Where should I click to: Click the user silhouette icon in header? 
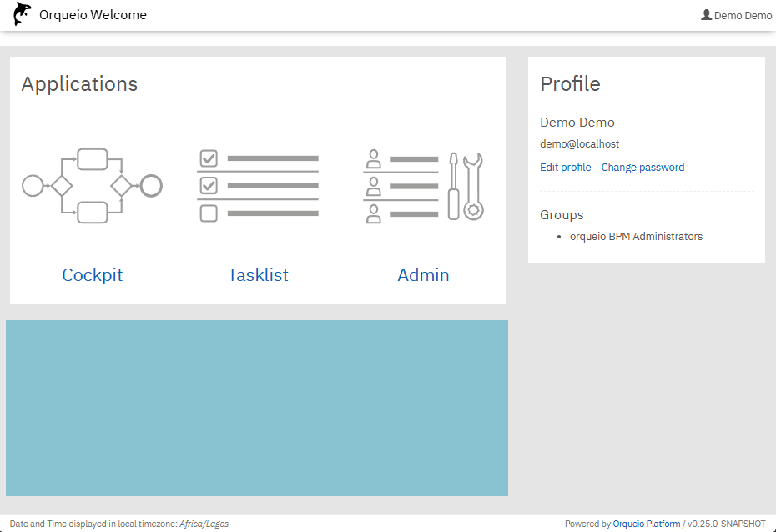coord(707,15)
